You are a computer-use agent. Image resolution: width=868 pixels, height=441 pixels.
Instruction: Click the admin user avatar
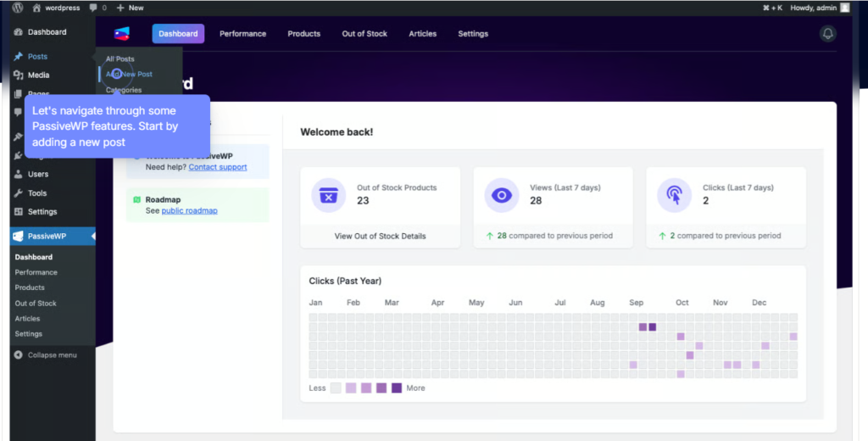pos(844,8)
